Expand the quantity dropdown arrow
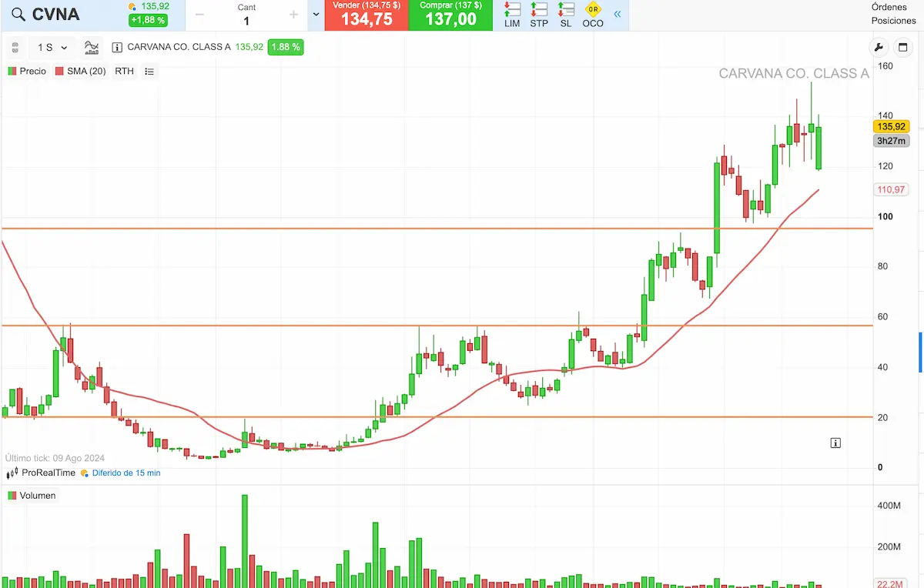 click(x=316, y=15)
